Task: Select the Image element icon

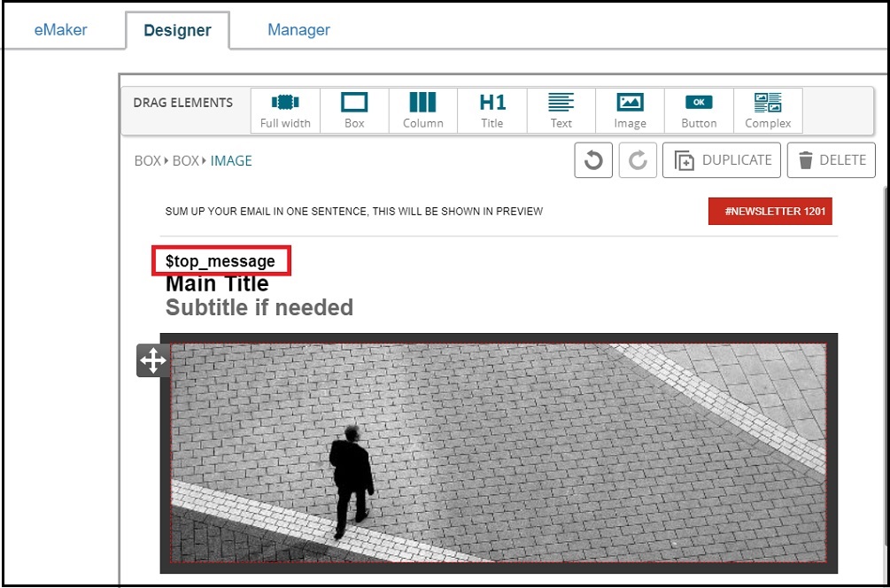Action: tap(630, 111)
